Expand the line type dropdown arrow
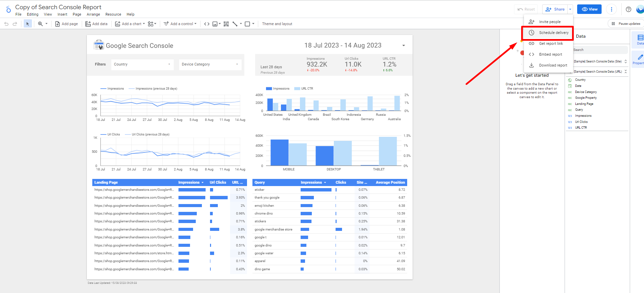644x293 pixels. click(241, 24)
